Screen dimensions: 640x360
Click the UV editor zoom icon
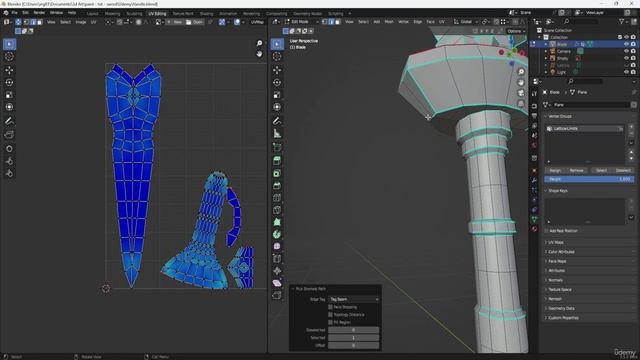tap(259, 43)
